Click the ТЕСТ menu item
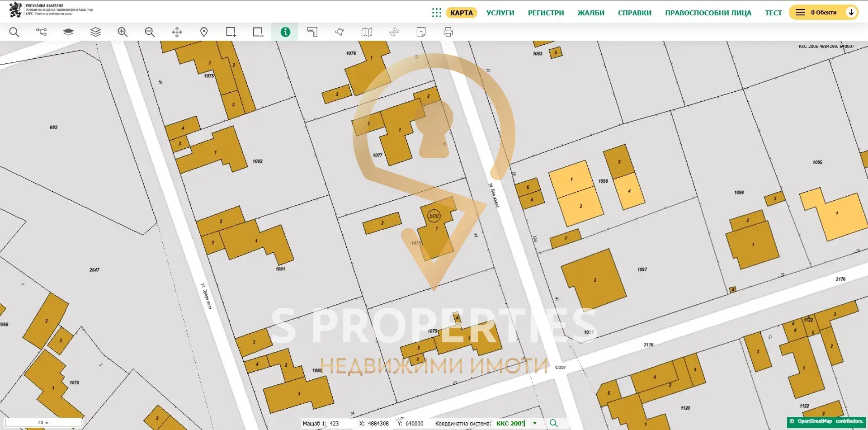 773,13
